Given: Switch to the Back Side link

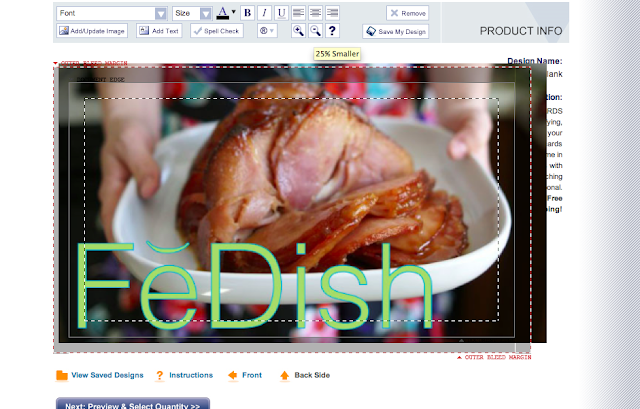Looking at the screenshot, I should 312,375.
